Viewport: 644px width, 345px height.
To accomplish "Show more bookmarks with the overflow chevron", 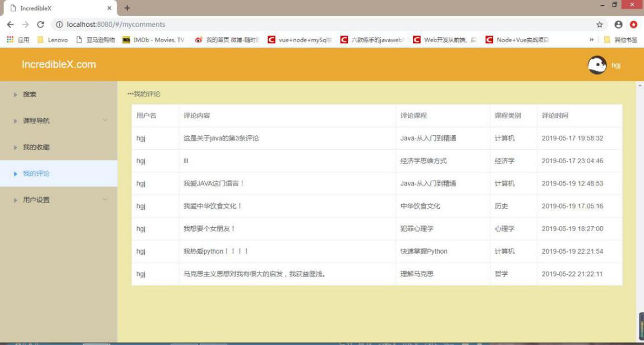I will tap(591, 40).
